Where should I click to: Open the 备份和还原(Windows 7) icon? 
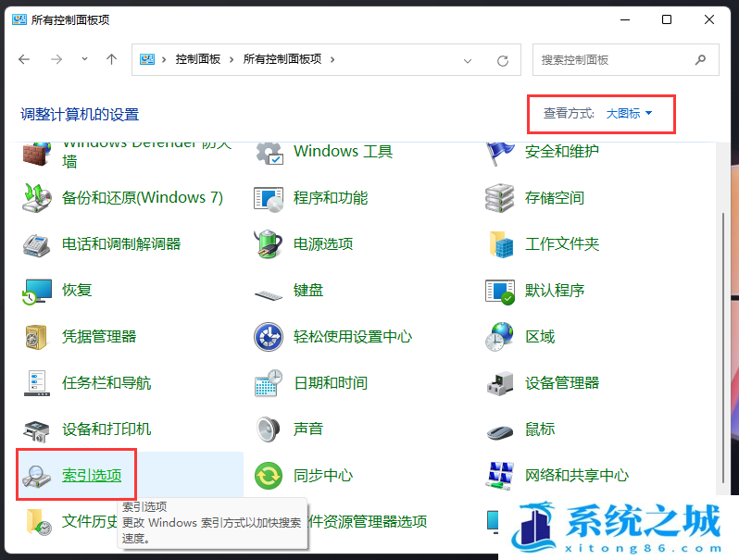click(x=38, y=198)
